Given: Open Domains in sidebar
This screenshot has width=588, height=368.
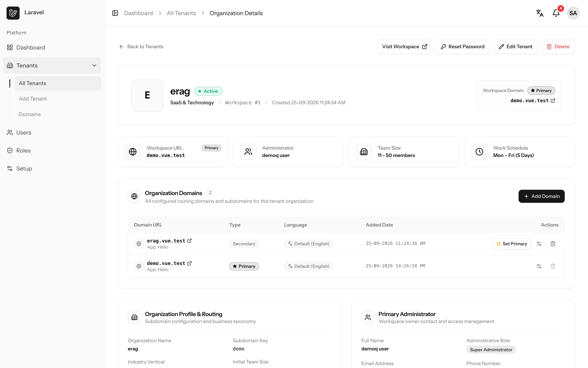Looking at the screenshot, I should click(58, 114).
